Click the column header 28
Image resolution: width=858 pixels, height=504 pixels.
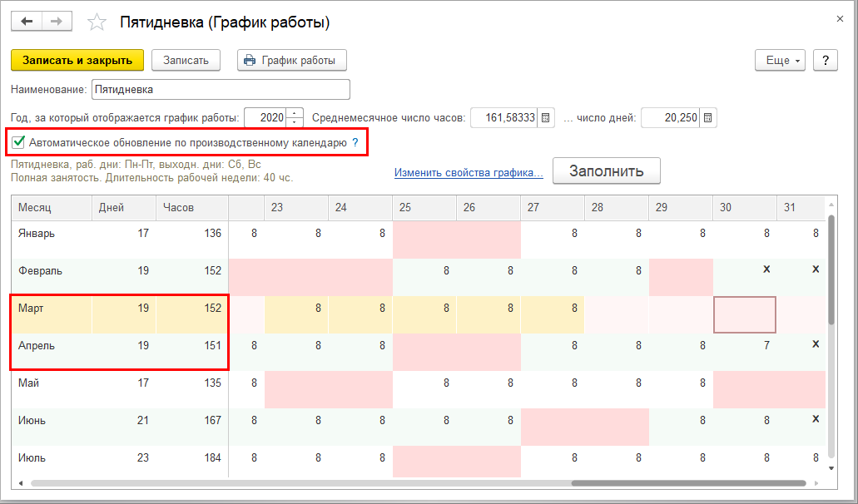(616, 208)
